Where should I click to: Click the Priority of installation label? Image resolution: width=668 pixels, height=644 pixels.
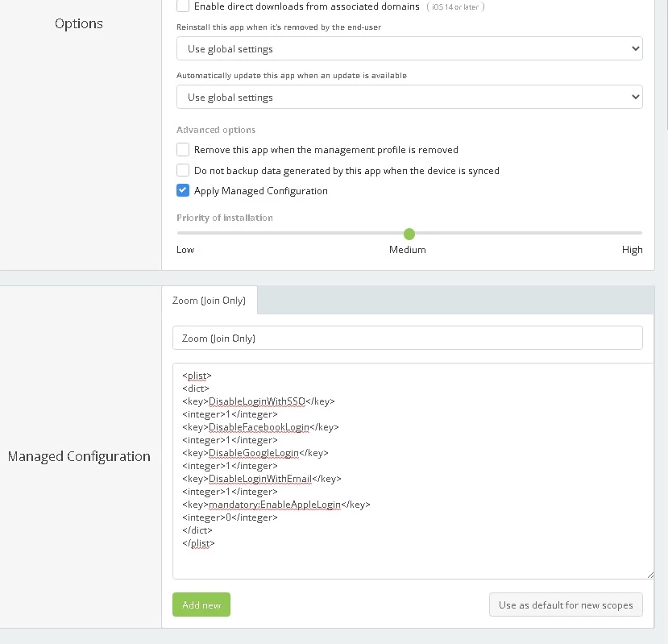click(225, 218)
